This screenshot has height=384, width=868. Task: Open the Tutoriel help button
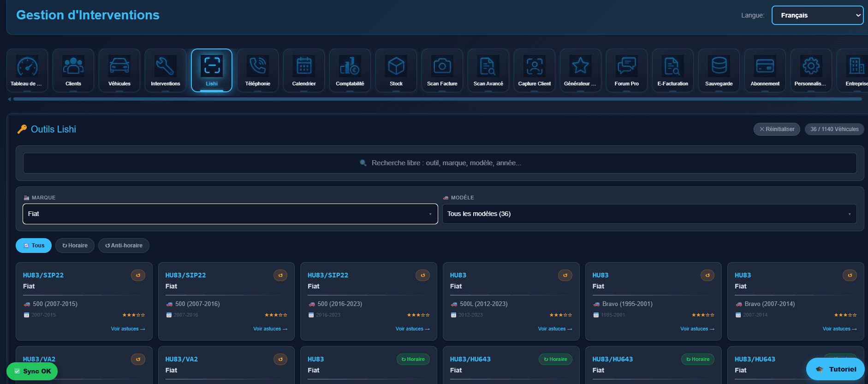coord(835,369)
